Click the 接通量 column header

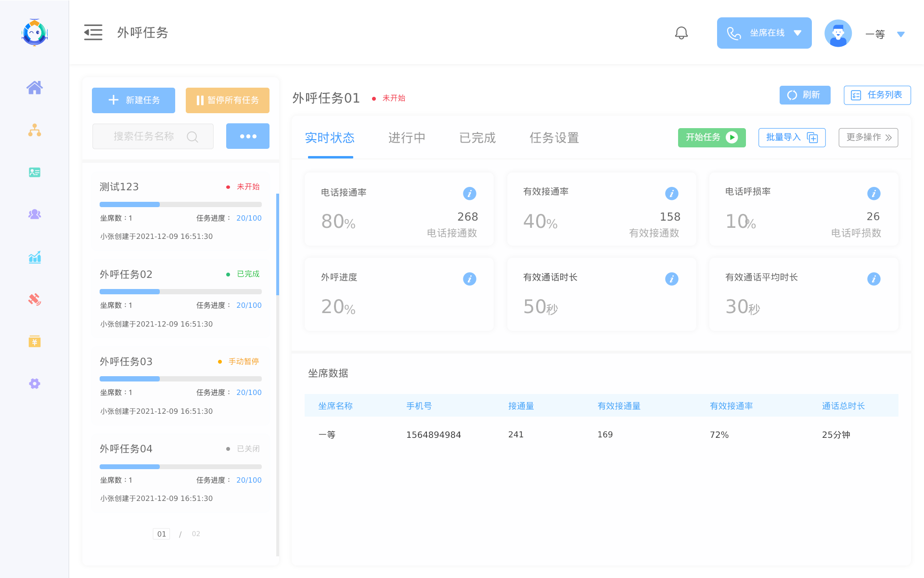point(521,406)
